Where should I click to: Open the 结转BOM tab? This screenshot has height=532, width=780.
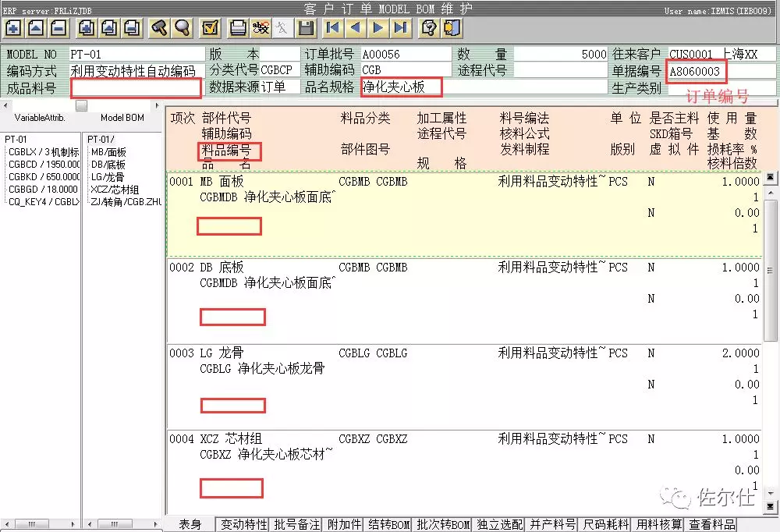(x=389, y=524)
